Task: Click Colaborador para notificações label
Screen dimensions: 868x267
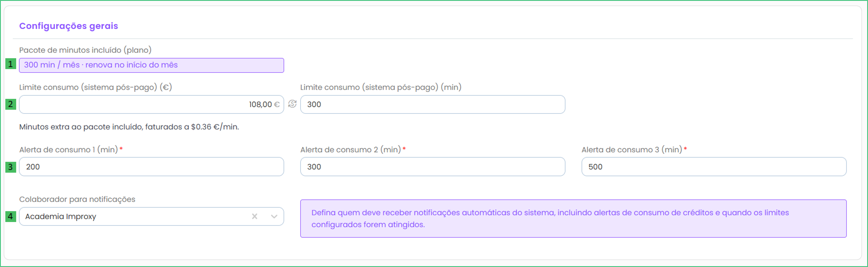Action: [77, 199]
